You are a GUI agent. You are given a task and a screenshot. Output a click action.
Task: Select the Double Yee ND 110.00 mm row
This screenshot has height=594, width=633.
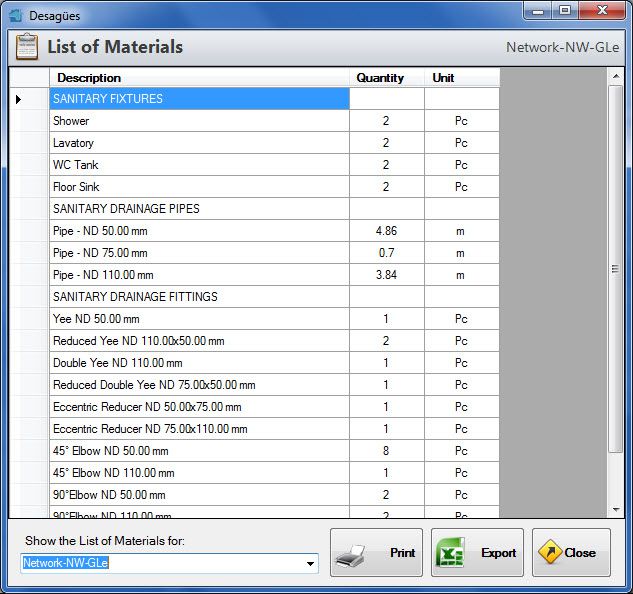[199, 363]
